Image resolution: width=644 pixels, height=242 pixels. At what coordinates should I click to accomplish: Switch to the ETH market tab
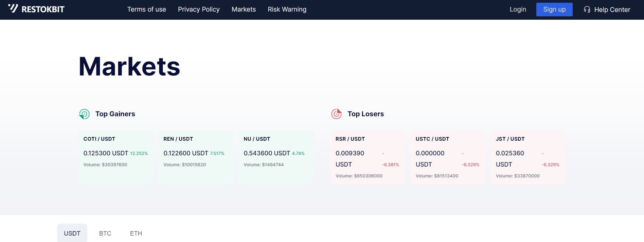[x=136, y=233]
